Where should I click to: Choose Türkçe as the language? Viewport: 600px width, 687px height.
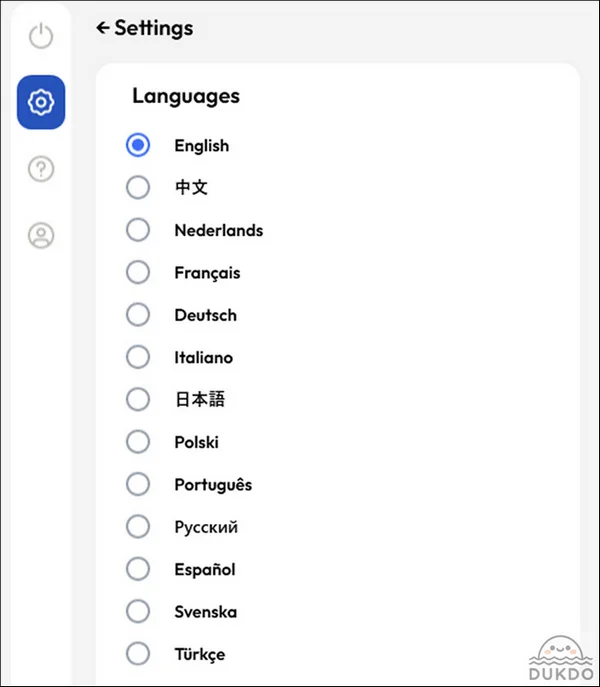[x=138, y=654]
